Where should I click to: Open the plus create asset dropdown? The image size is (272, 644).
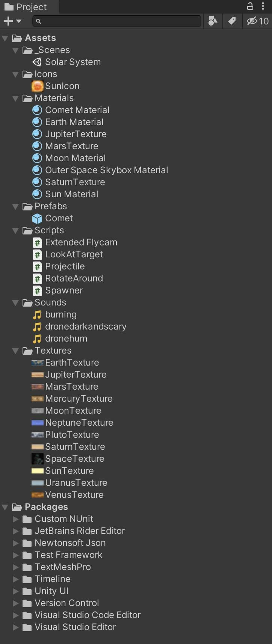(x=12, y=21)
